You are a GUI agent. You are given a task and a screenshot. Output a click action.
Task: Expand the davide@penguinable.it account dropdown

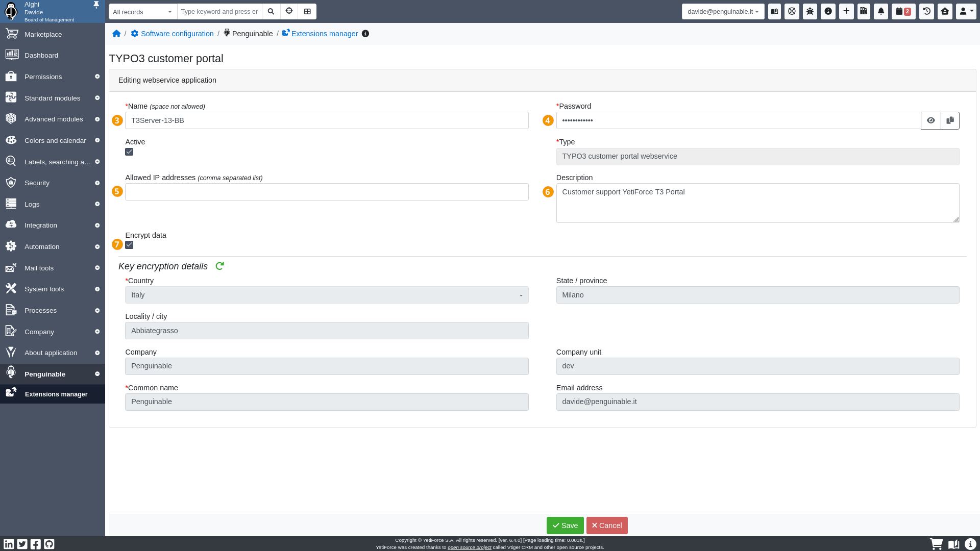click(x=723, y=12)
